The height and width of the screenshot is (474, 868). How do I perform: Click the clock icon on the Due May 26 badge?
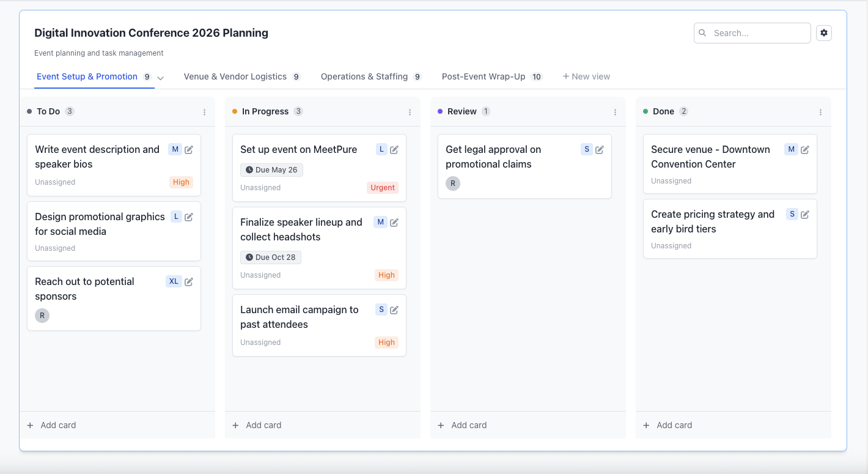click(249, 169)
